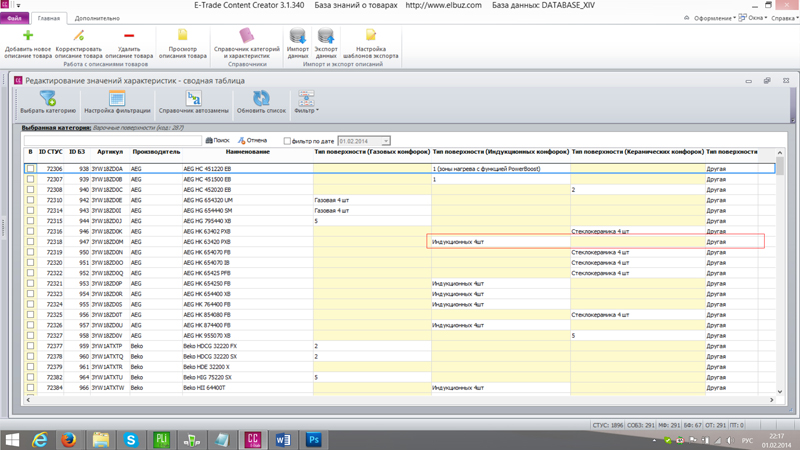Image resolution: width=800 pixels, height=450 pixels.
Task: Click the Import data database icon
Action: tap(297, 35)
